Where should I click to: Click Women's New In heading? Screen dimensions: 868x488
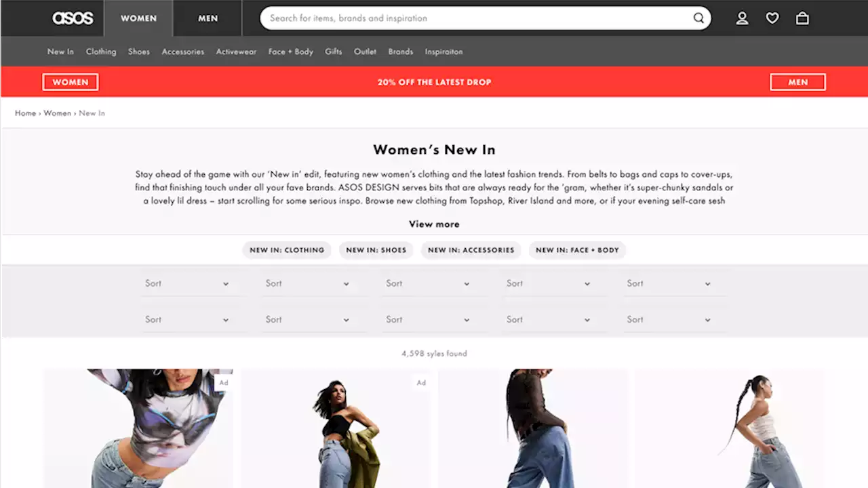[x=434, y=150]
